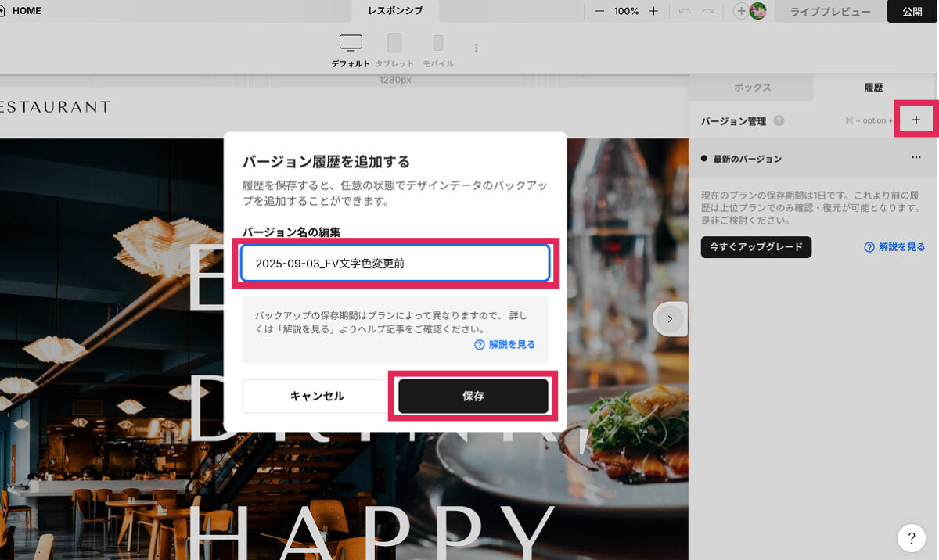This screenshot has width=939, height=560.
Task: Open the round help button at bottom right
Action: tap(911, 537)
